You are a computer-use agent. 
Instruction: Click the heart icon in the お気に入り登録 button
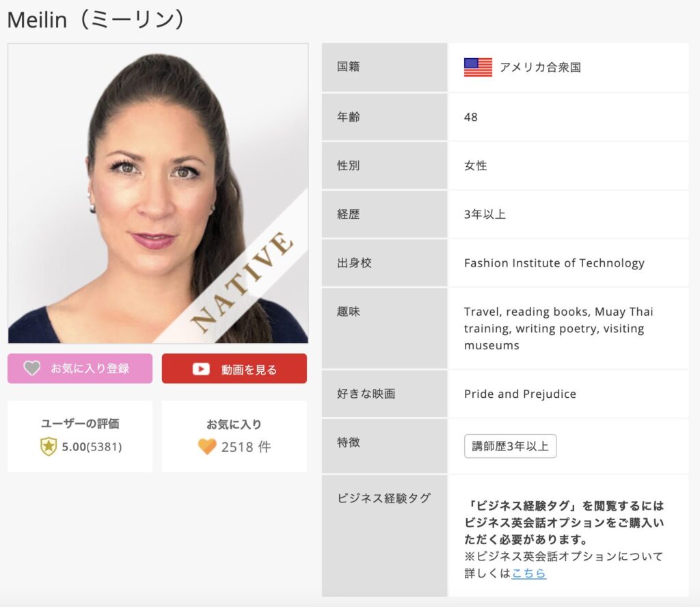point(31,368)
